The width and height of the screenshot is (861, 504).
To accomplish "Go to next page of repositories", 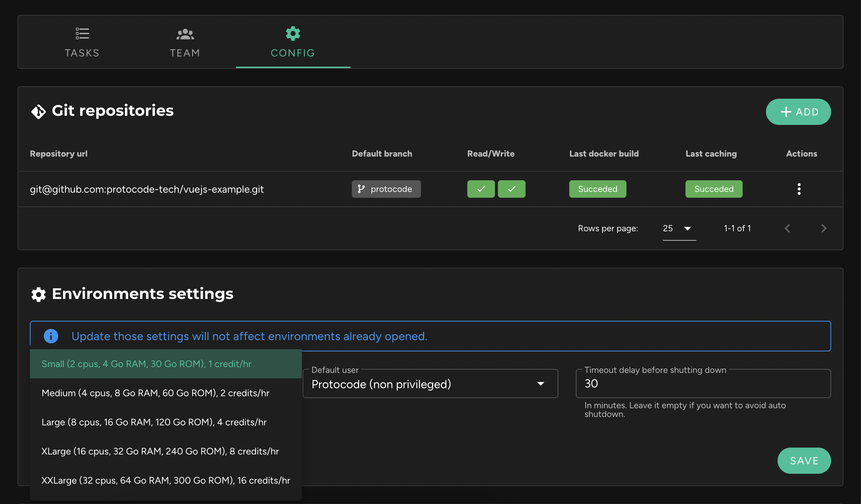I will (824, 228).
